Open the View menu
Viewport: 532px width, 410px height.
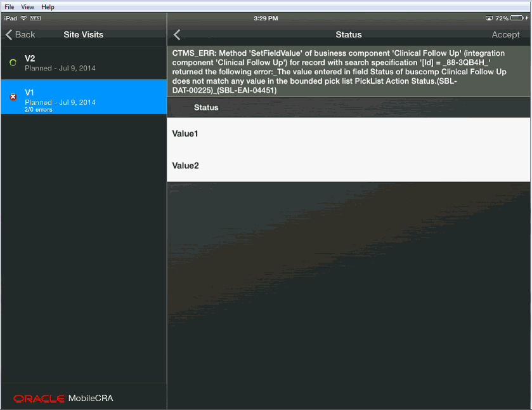pos(27,7)
